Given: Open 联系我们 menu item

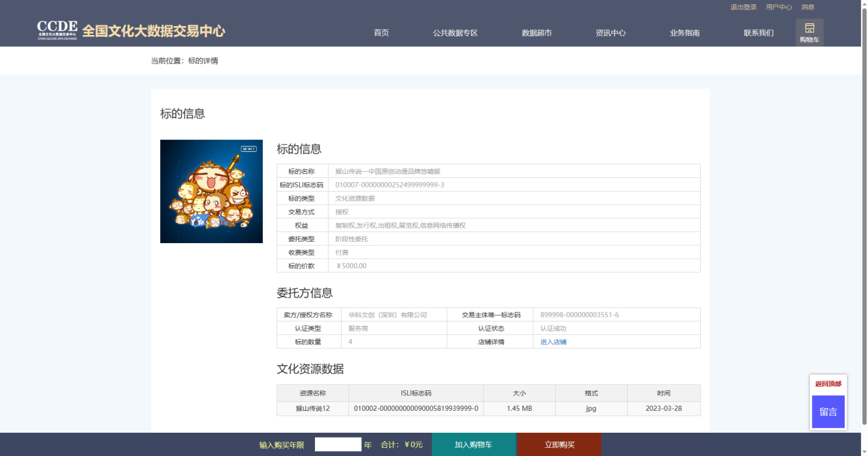Looking at the screenshot, I should click(x=758, y=33).
